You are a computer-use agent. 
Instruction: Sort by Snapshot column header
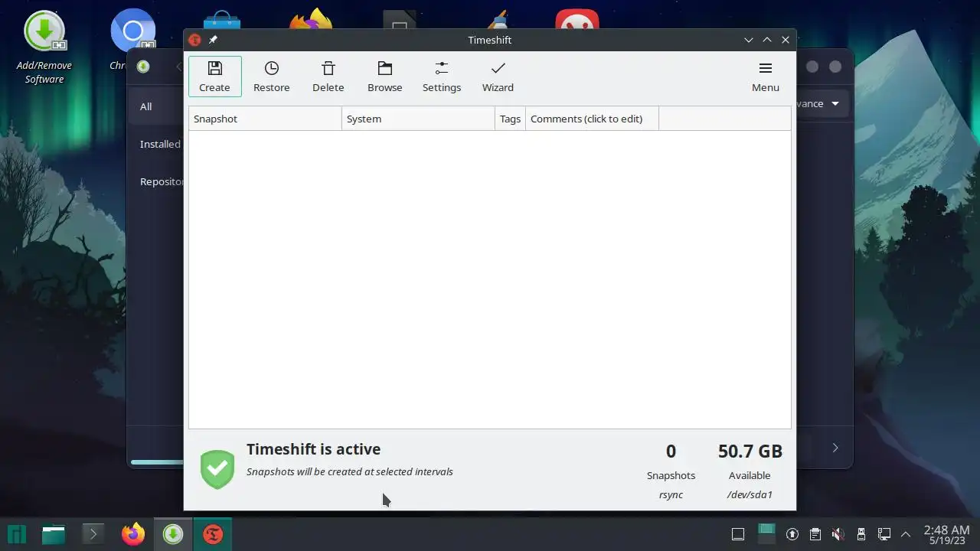[x=265, y=119]
